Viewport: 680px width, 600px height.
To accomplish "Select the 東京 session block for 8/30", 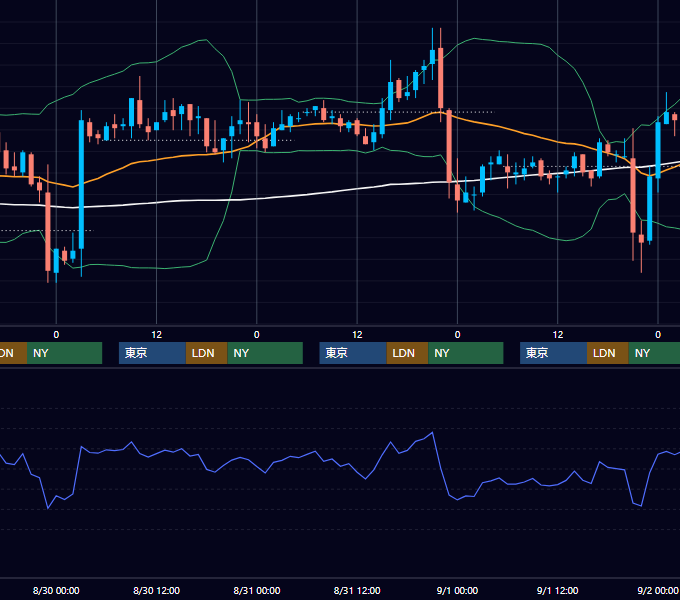I will click(x=152, y=353).
